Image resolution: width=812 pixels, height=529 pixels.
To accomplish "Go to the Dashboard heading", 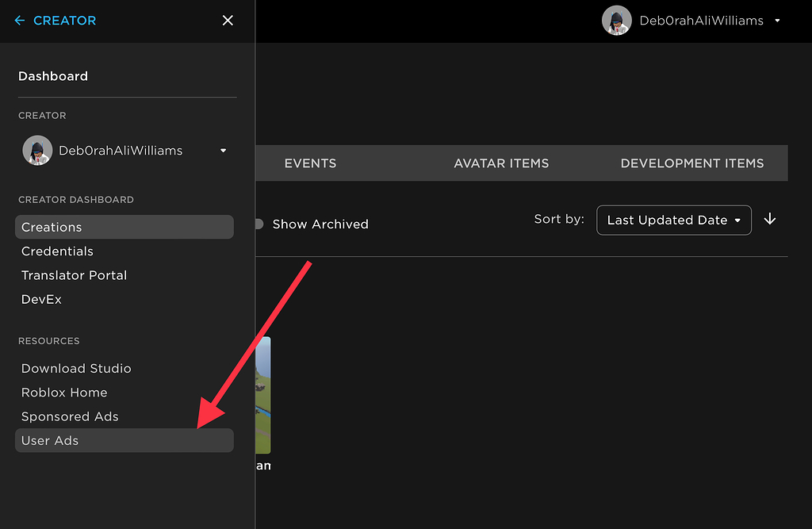I will pos(52,76).
